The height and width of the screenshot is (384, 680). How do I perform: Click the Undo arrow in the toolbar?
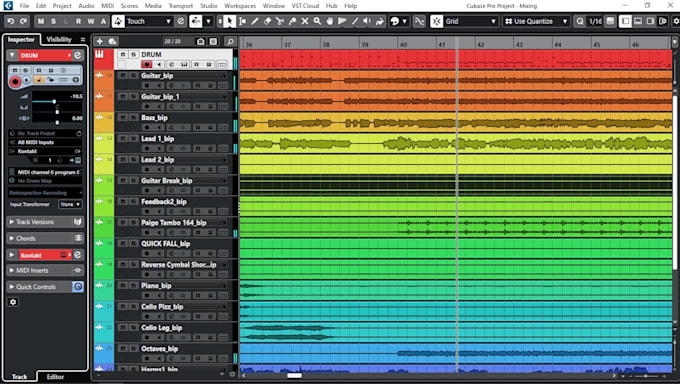pos(11,21)
